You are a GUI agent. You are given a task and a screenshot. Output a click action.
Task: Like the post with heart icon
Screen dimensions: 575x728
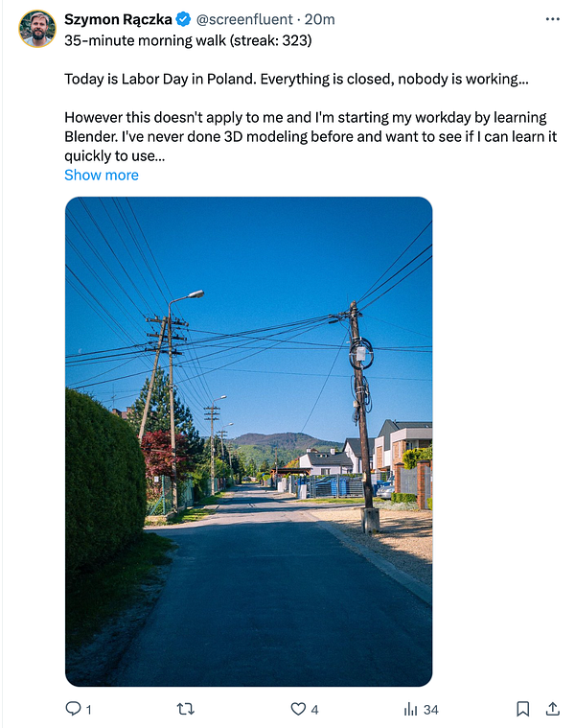298,709
